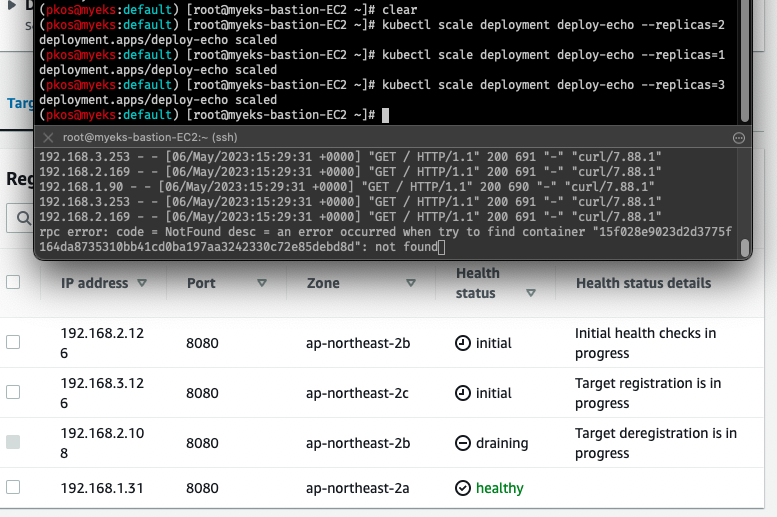Image resolution: width=777 pixels, height=517 pixels.
Task: Tick the checkbox for target 192.168.3.126
Action: 13,392
